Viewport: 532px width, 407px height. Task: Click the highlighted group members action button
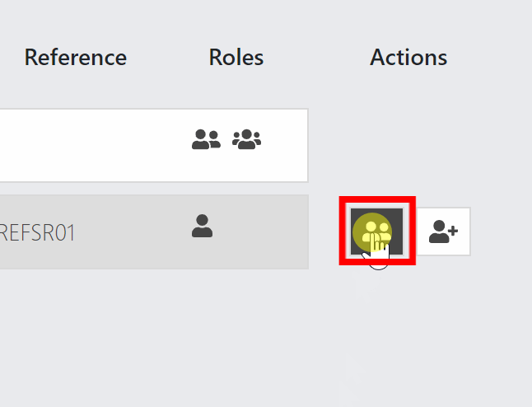tap(376, 232)
